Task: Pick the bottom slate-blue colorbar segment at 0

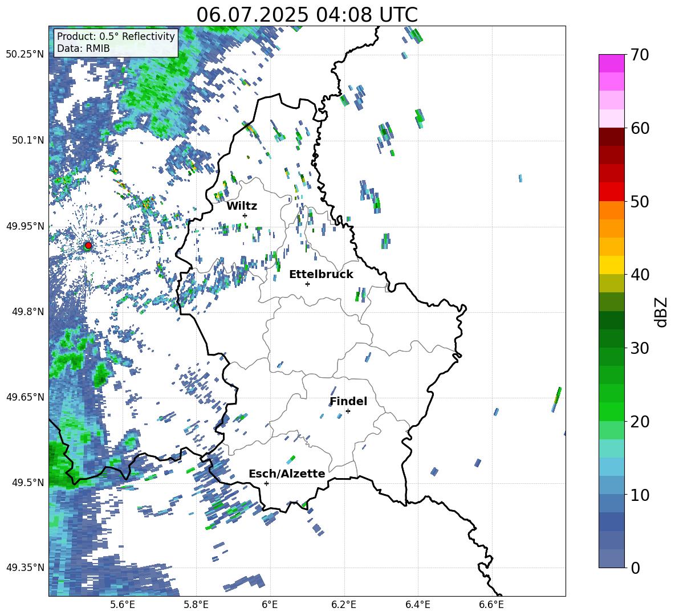Action: coord(611,558)
